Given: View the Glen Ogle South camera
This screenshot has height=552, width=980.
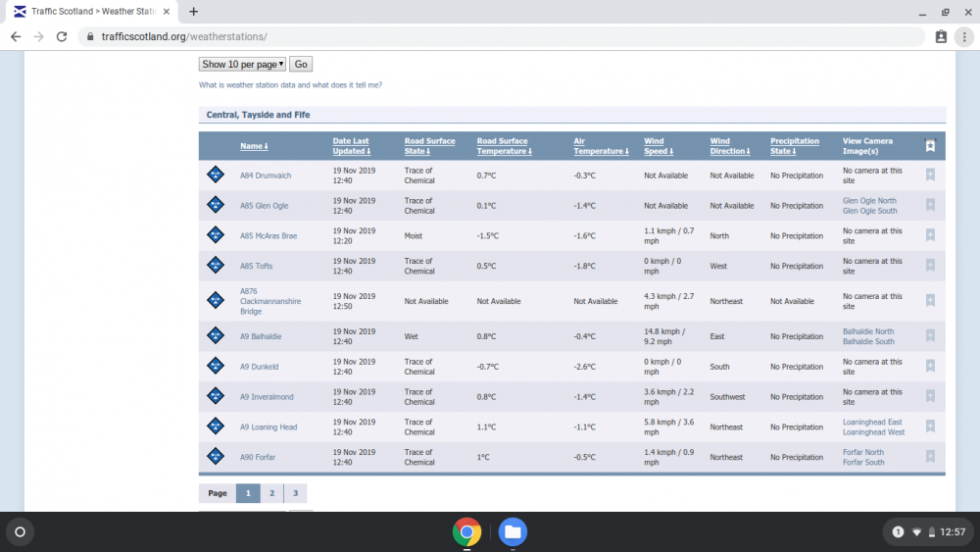Looking at the screenshot, I should (869, 211).
